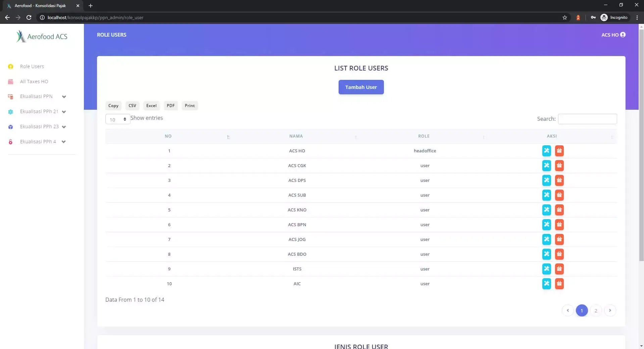Go to the previous page arrow
Image resolution: width=644 pixels, height=349 pixels.
click(568, 310)
